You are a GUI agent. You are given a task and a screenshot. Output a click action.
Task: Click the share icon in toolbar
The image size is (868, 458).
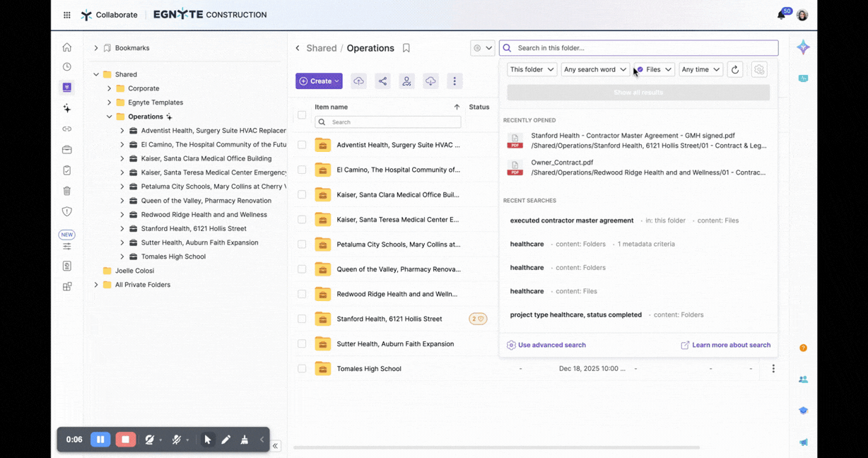click(x=382, y=81)
